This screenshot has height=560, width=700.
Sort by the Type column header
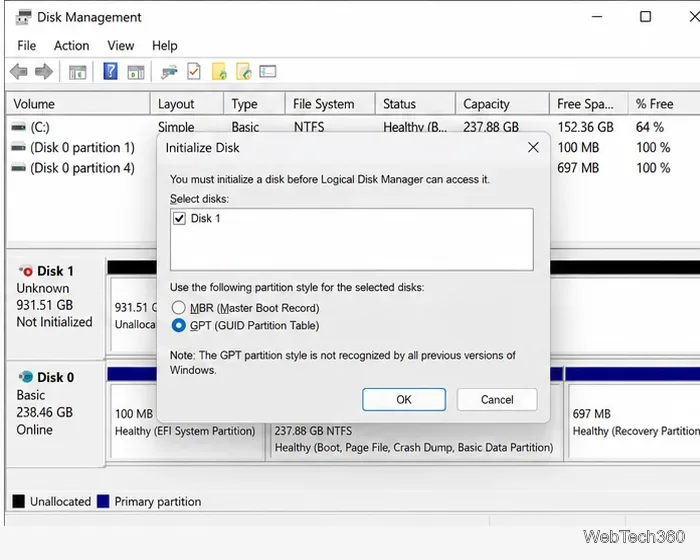254,104
